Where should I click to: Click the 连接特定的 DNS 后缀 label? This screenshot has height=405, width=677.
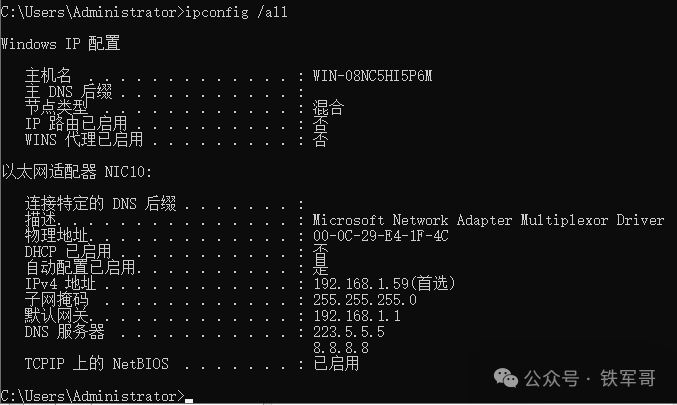[x=100, y=203]
